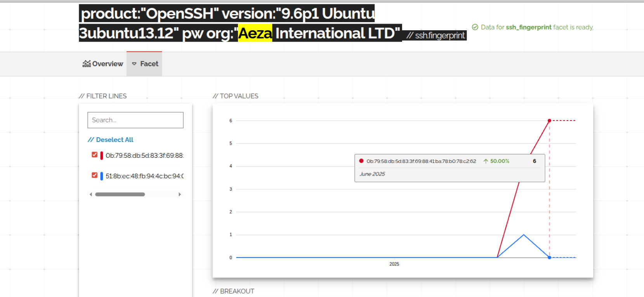Screen dimensions: 644x297
Task: Click the Deselect All link
Action: coord(114,140)
